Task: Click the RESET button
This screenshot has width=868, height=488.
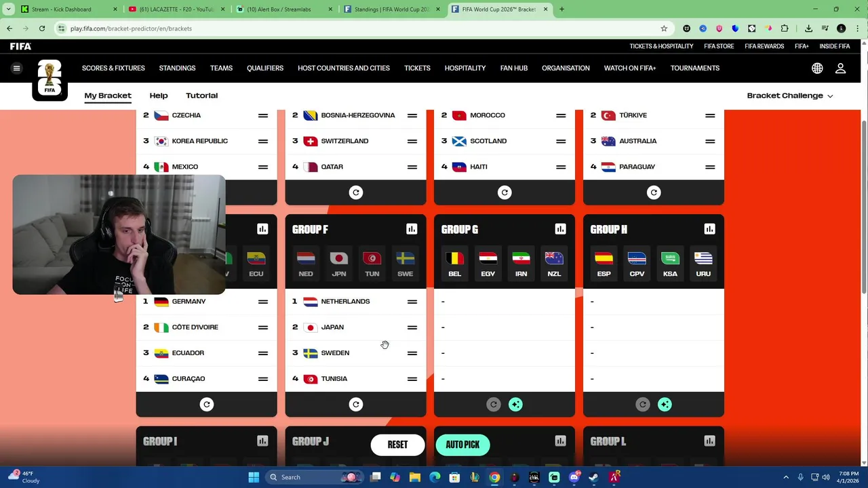Action: click(397, 445)
